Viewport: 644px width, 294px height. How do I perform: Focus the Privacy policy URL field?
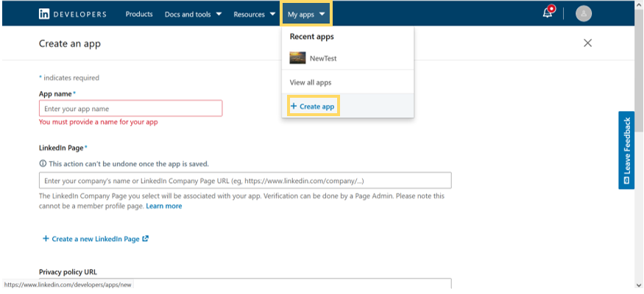click(x=245, y=284)
